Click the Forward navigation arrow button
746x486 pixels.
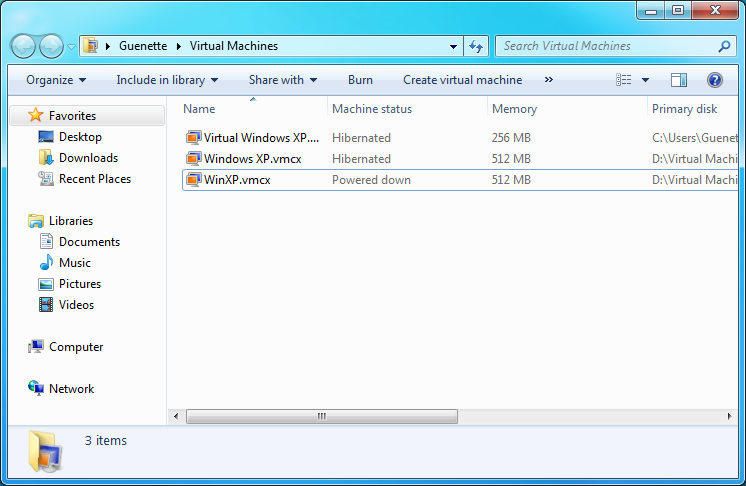(51, 46)
